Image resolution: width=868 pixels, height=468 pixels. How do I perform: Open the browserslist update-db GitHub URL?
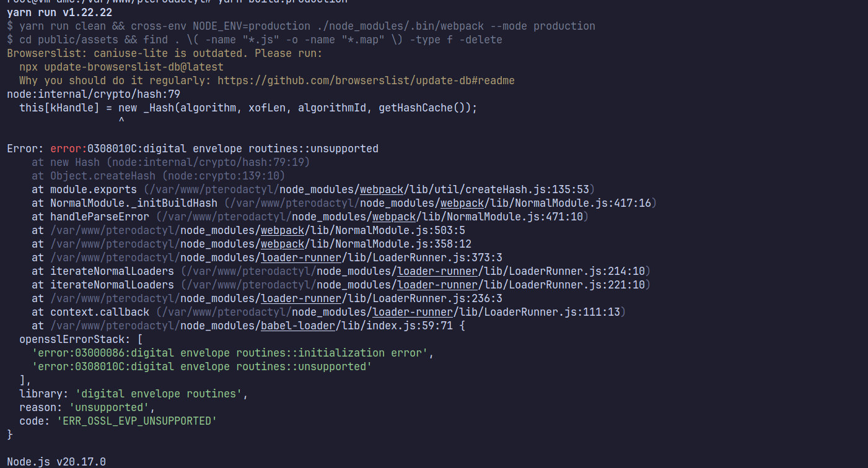click(x=366, y=80)
